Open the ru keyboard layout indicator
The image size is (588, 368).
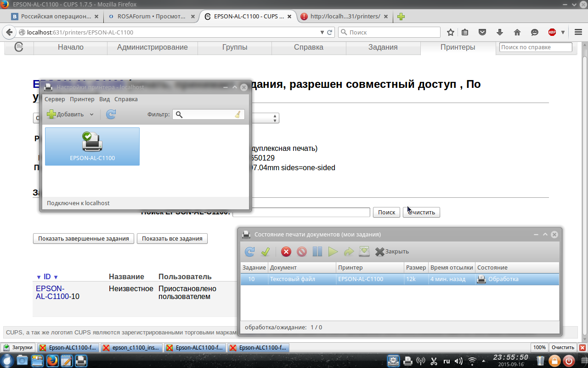coord(447,361)
